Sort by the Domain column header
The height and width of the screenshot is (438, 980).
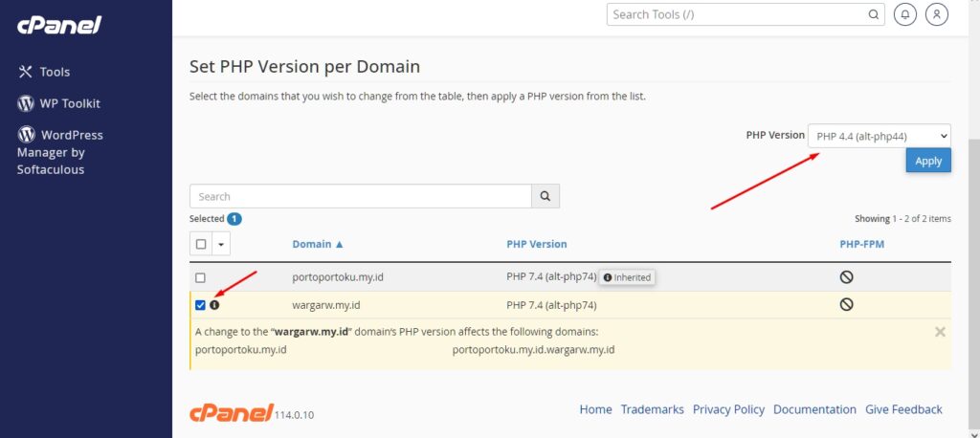[318, 244]
